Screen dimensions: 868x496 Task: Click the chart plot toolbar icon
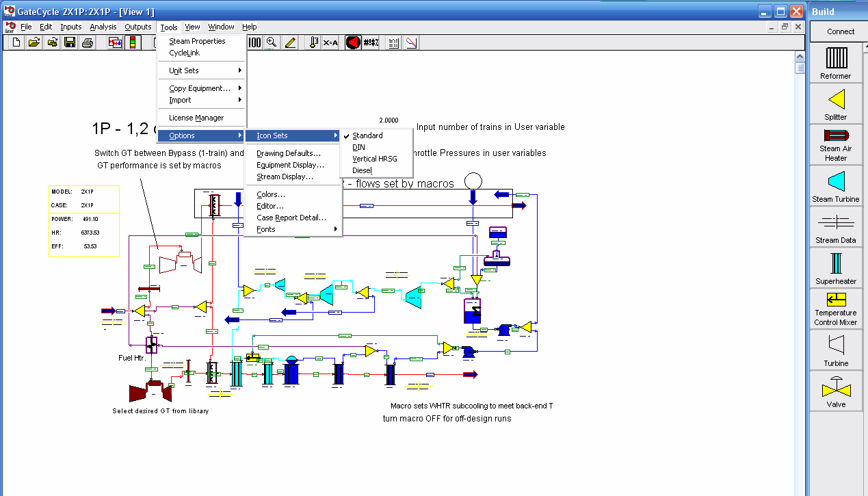click(411, 42)
